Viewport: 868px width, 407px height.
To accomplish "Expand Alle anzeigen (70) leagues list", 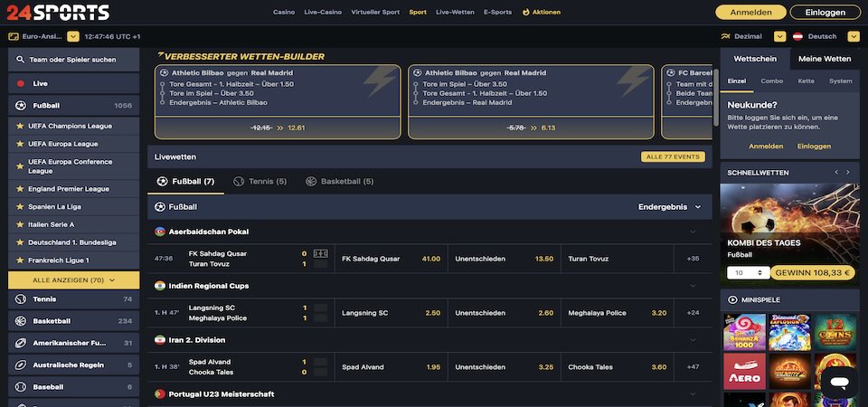I will coord(73,280).
